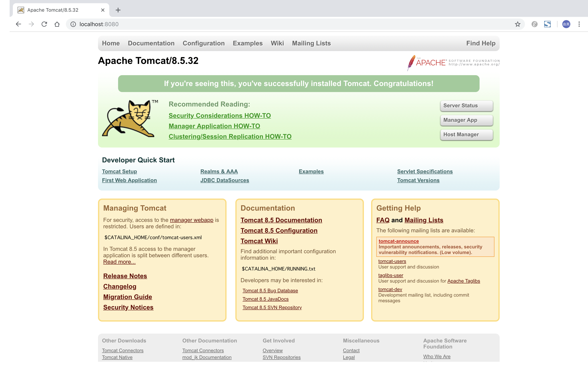588x373 pixels.
Task: Reload the localhost page
Action: (x=44, y=24)
